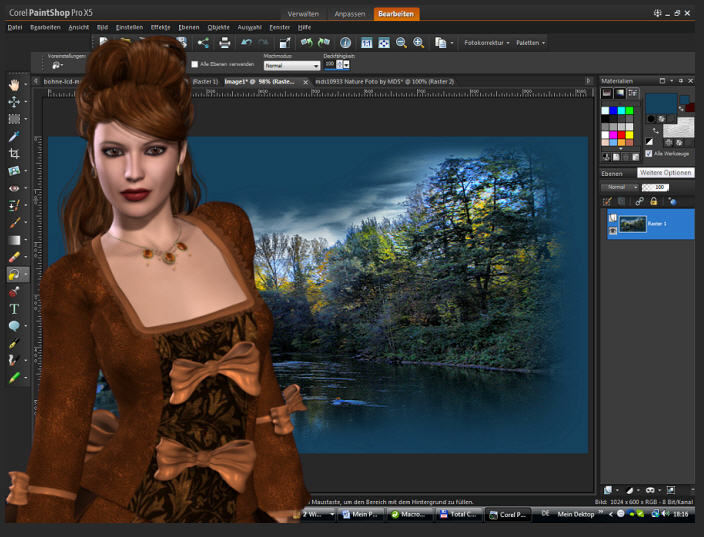The width and height of the screenshot is (704, 537).
Task: Click the Print icon in the toolbar
Action: coord(225,43)
